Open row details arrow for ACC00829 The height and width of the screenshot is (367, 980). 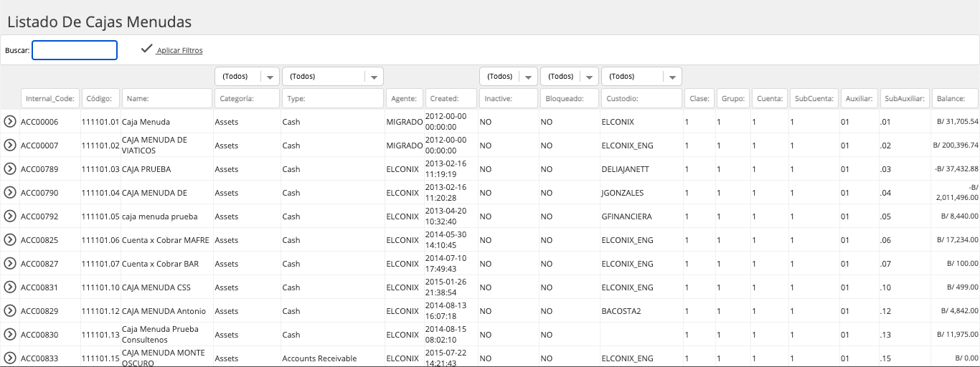(x=10, y=311)
